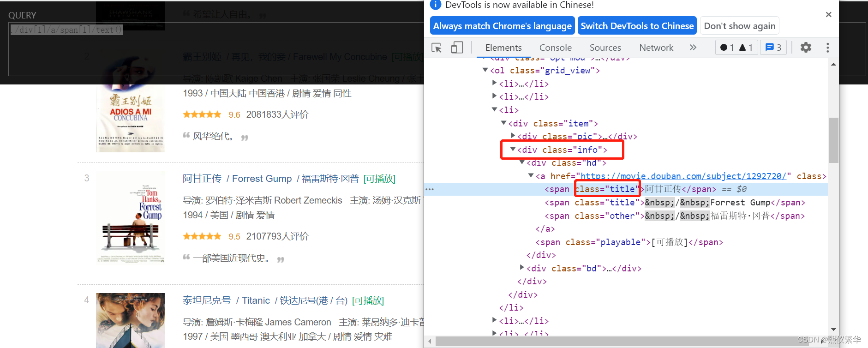Collapse the div class item node

(503, 123)
